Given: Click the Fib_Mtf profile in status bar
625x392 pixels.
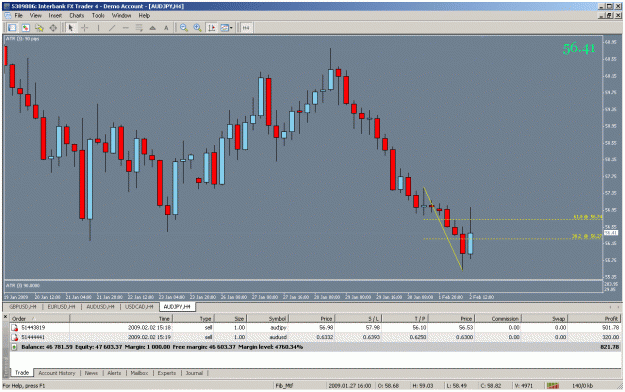Looking at the screenshot, I should click(284, 386).
